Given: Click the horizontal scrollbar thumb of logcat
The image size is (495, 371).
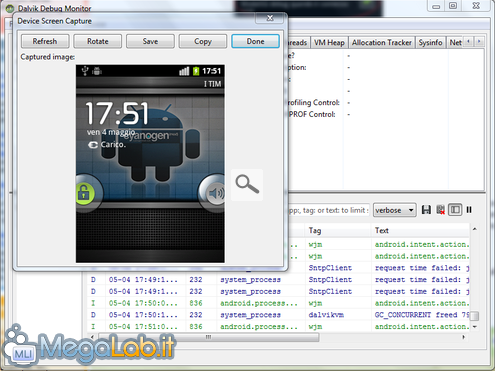Looking at the screenshot, I should pos(209,337).
